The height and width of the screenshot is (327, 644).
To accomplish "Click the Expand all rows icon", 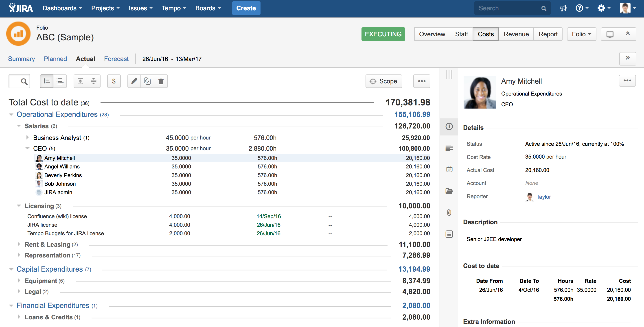I will click(x=80, y=81).
